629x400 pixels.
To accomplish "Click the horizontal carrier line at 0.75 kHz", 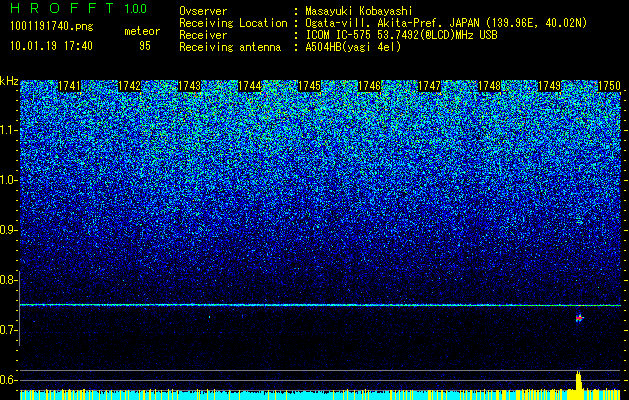I will [x=320, y=305].
